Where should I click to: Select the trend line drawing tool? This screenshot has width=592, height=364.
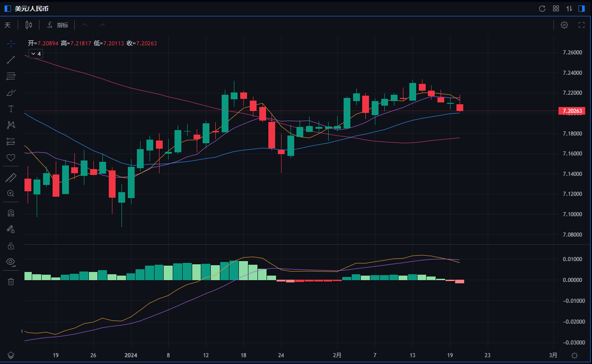(11, 60)
